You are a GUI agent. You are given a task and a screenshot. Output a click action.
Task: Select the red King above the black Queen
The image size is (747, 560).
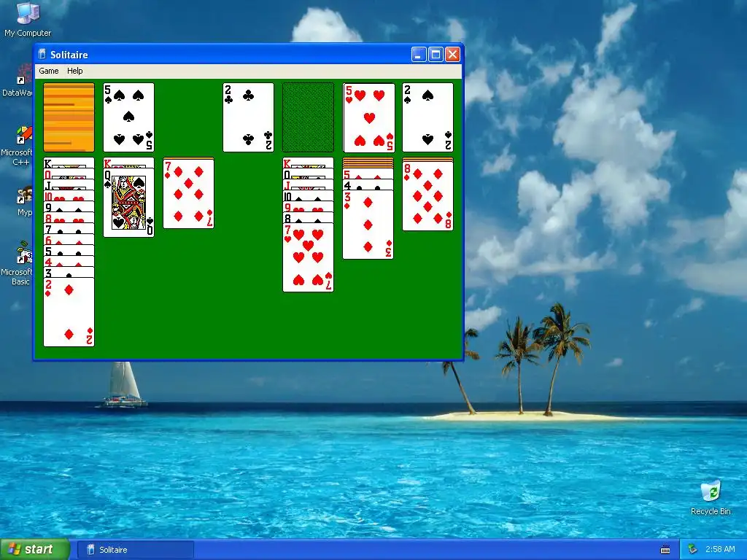(309, 163)
